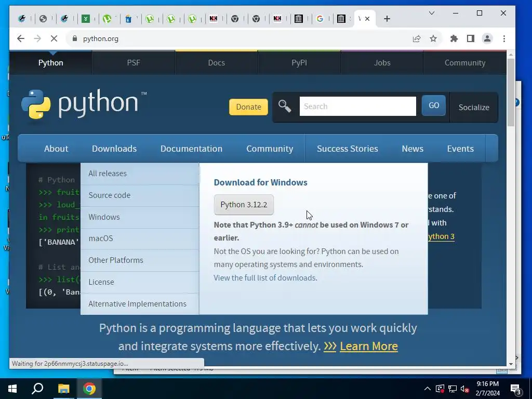Open the Chrome three-dot menu
The width and height of the screenshot is (532, 399).
504,38
